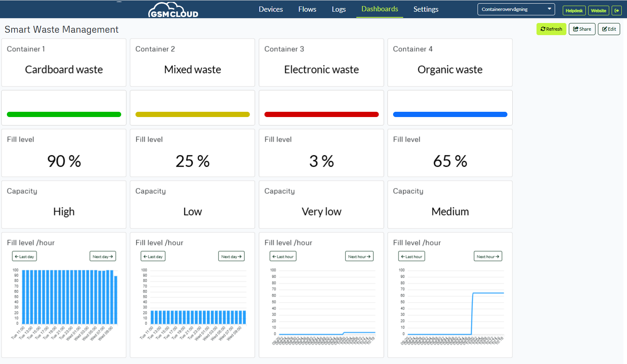The width and height of the screenshot is (627, 364).
Task: Switch to the Flows section
Action: tap(307, 9)
